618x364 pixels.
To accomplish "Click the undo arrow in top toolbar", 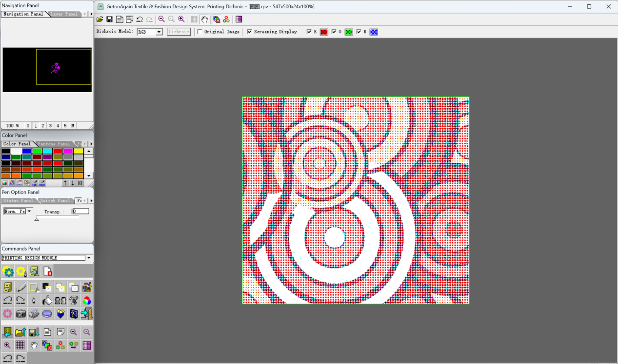I will [140, 19].
